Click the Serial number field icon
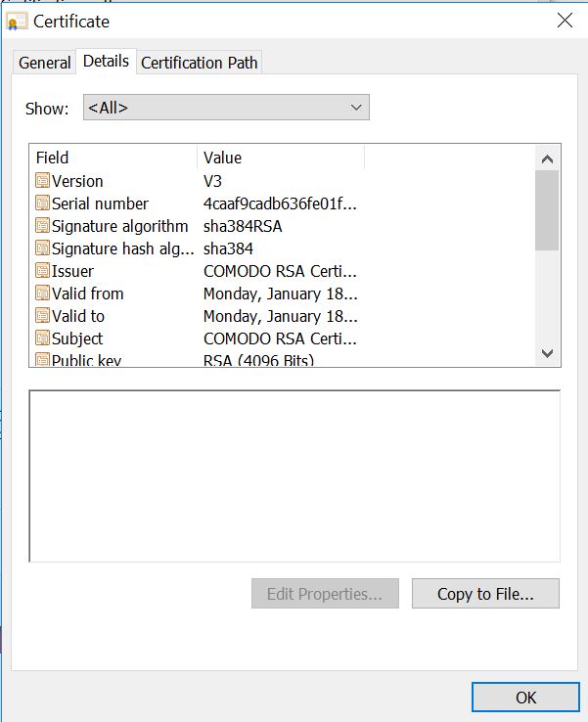 click(42, 203)
